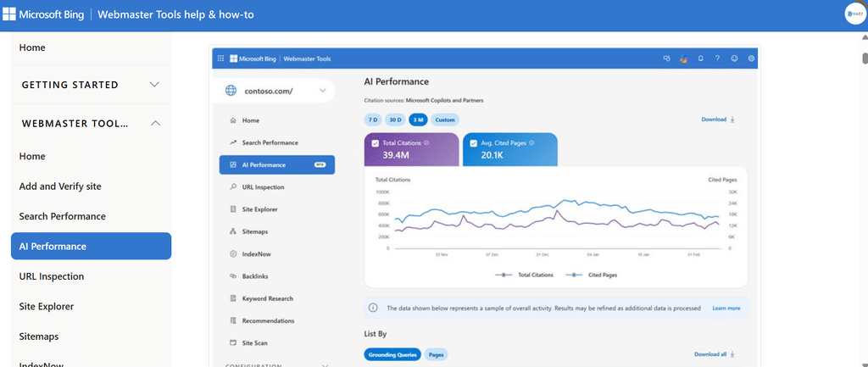868x367 pixels.
Task: Click the Sitemaps hierarchy icon
Action: 233,231
